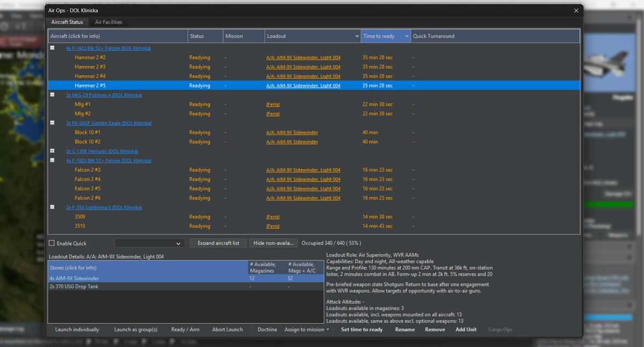The height and width of the screenshot is (347, 644).
Task: Select the Hammer 2 #5 row
Action: (x=314, y=85)
